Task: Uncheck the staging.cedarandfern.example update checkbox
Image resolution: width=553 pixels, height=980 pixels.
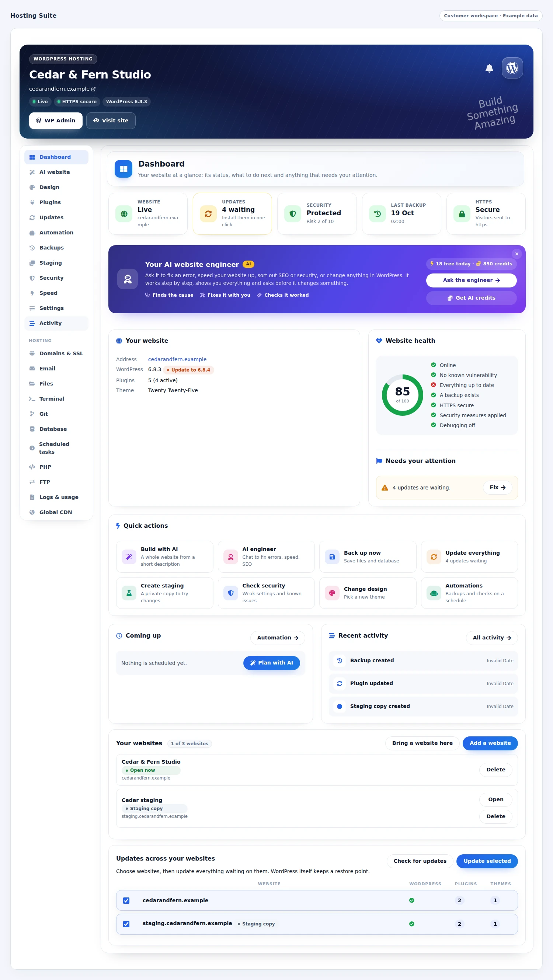Action: click(126, 924)
